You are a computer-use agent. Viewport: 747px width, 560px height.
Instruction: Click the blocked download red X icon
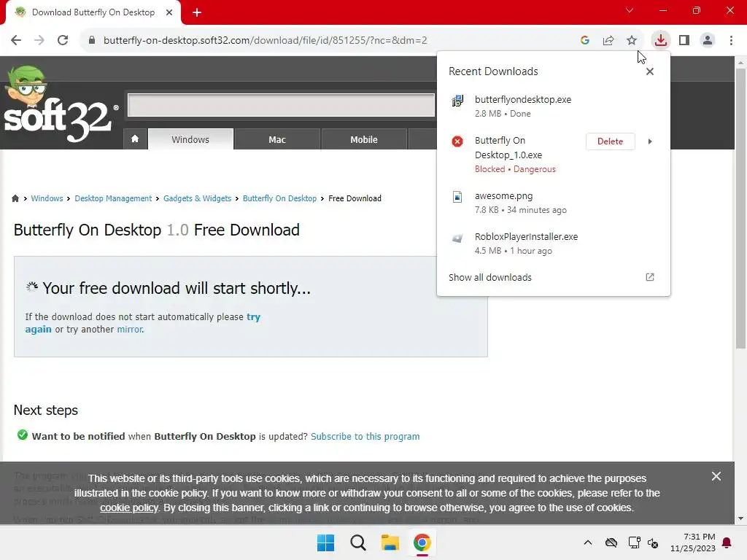tap(457, 141)
